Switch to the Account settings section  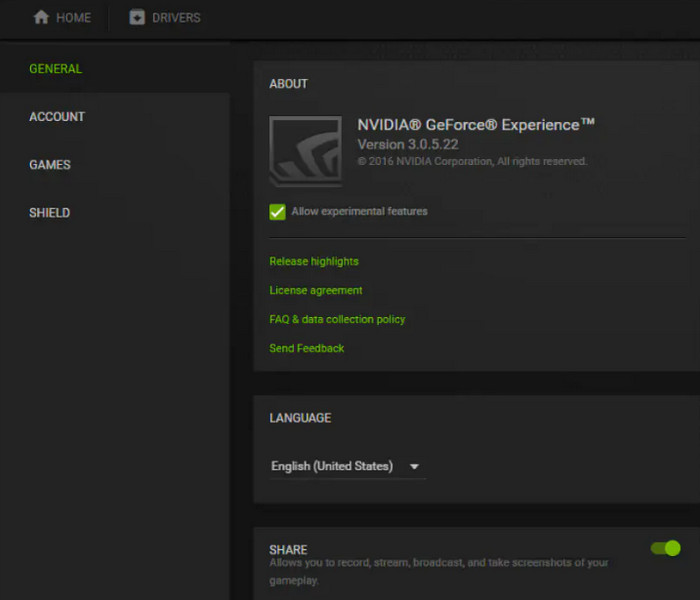(x=57, y=117)
